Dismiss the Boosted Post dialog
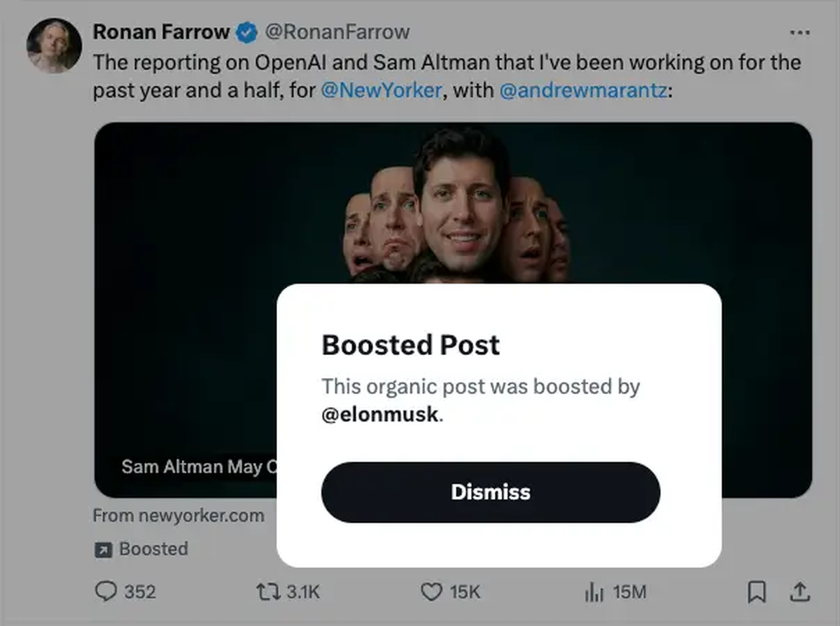The width and height of the screenshot is (840, 626). (489, 492)
